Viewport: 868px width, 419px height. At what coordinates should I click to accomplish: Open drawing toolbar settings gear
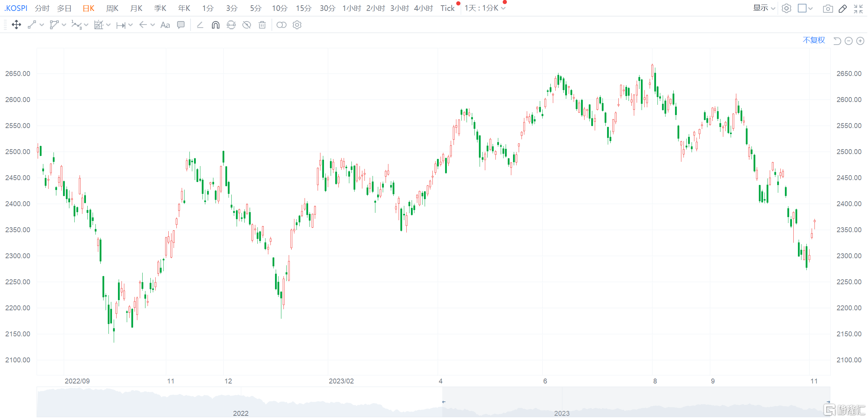click(297, 25)
